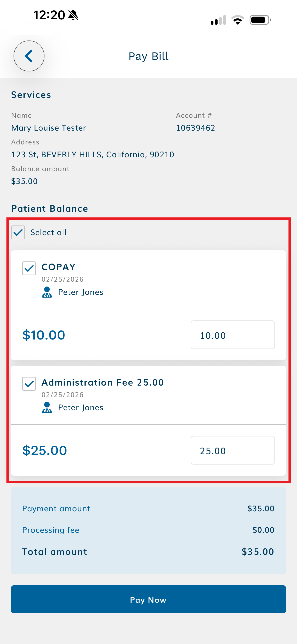Image resolution: width=297 pixels, height=644 pixels.
Task: Tap the cellular signal bars icon
Action: pos(218,20)
